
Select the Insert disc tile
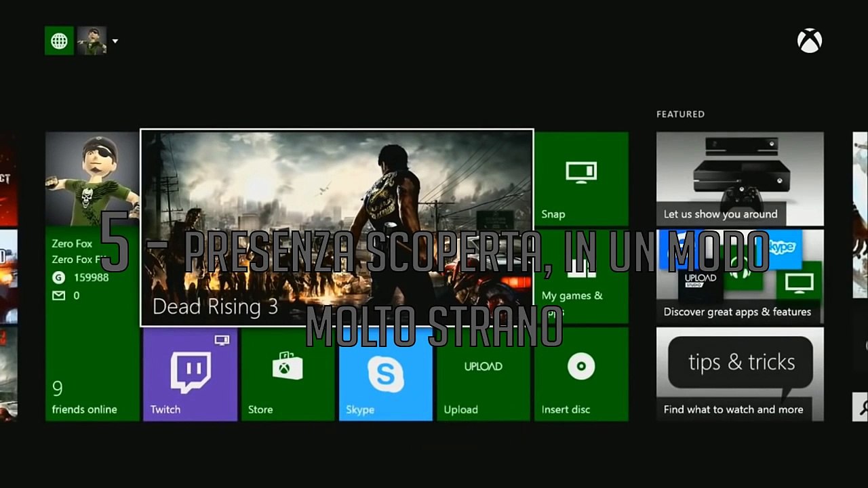point(581,374)
